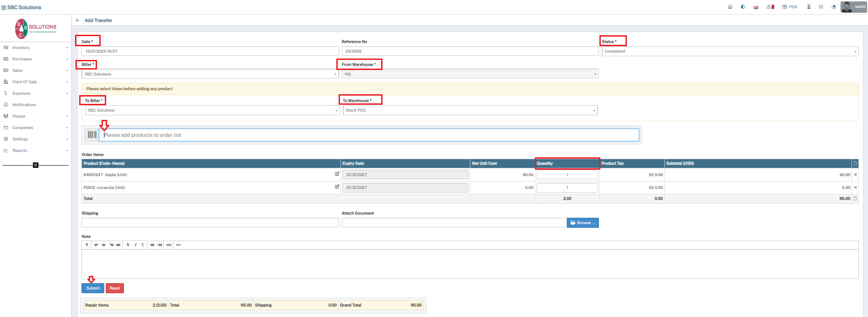Viewport: 868px width, 317px height.
Task: Open the Reports sidebar menu
Action: coord(35,150)
